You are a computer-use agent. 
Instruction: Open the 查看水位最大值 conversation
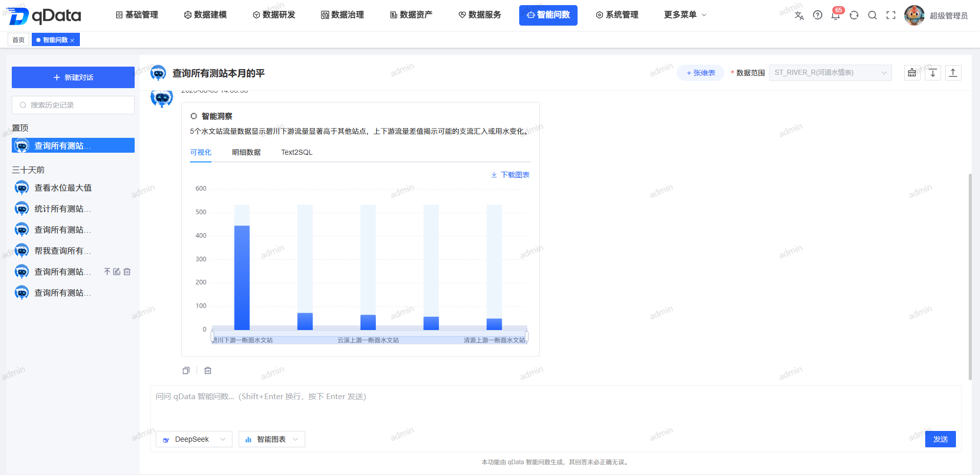(73, 188)
